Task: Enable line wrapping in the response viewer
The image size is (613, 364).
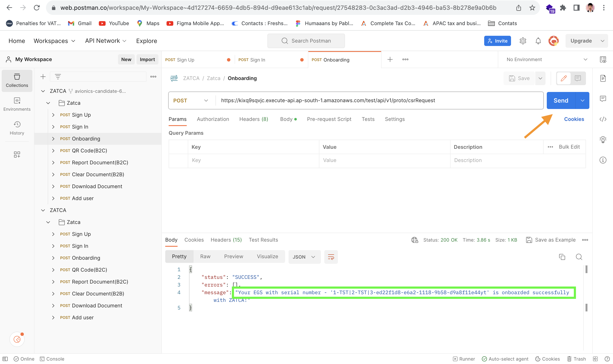Action: [x=331, y=257]
